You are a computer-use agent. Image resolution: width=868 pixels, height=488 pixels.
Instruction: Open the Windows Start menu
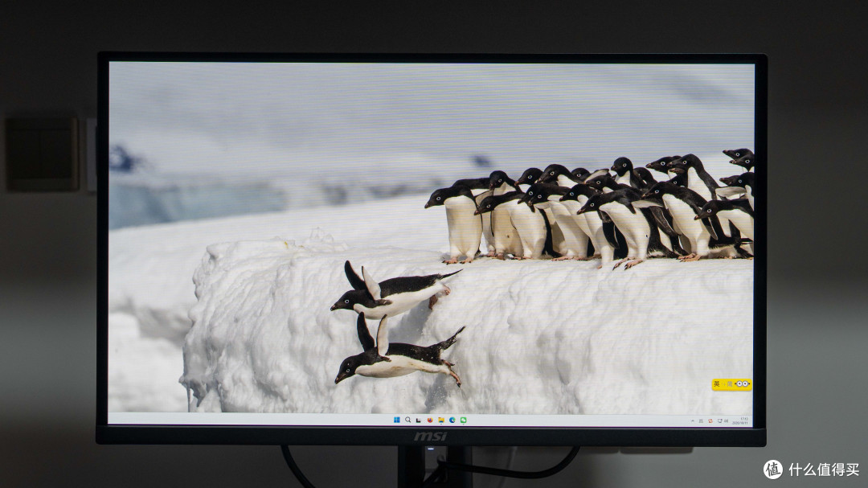[396, 420]
